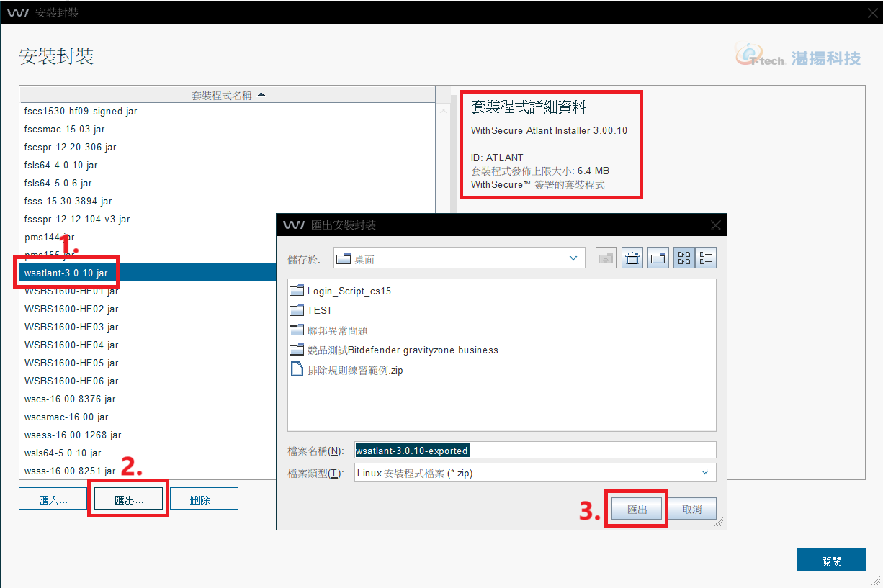The height and width of the screenshot is (588, 883).
Task: Select wsss-16.00.8251.jar in the package list
Action: point(148,471)
